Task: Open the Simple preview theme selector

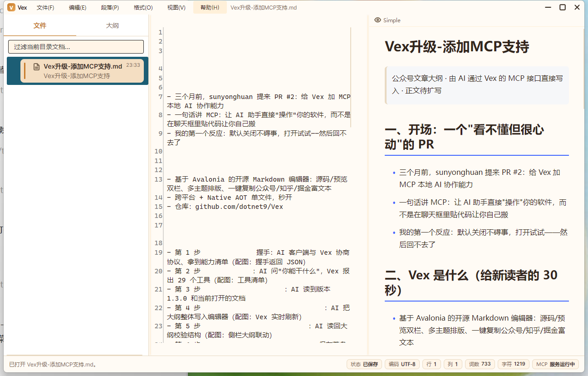Action: pos(387,20)
